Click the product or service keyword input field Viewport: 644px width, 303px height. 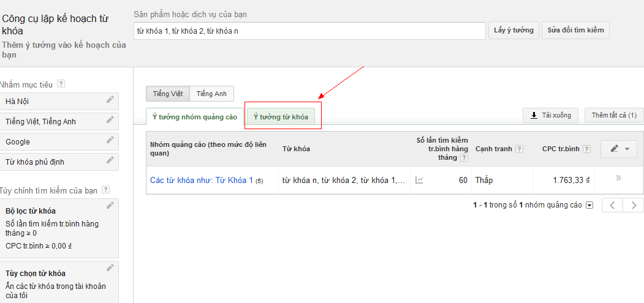(309, 31)
